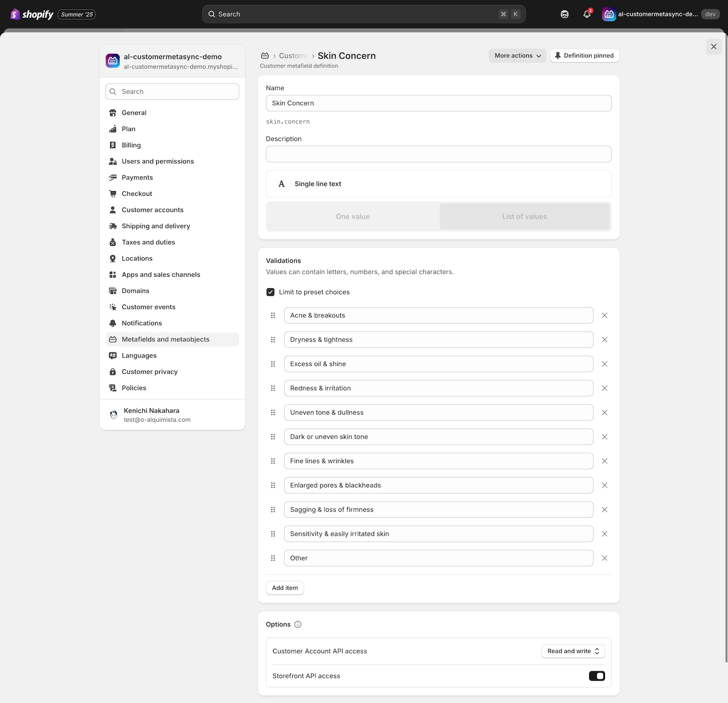The height and width of the screenshot is (703, 728).
Task: Click the Description input field
Action: (x=438, y=154)
